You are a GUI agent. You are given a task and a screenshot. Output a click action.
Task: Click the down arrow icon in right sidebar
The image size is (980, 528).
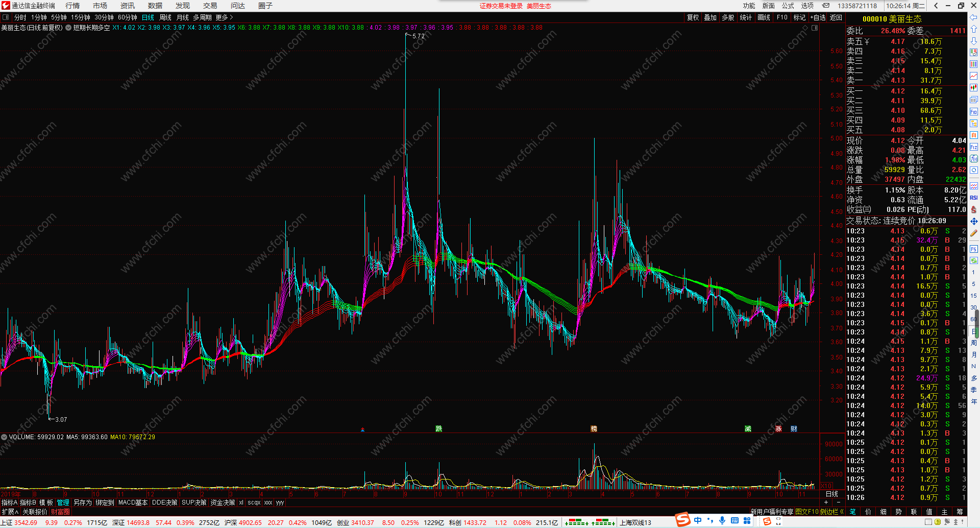pyautogui.click(x=974, y=41)
